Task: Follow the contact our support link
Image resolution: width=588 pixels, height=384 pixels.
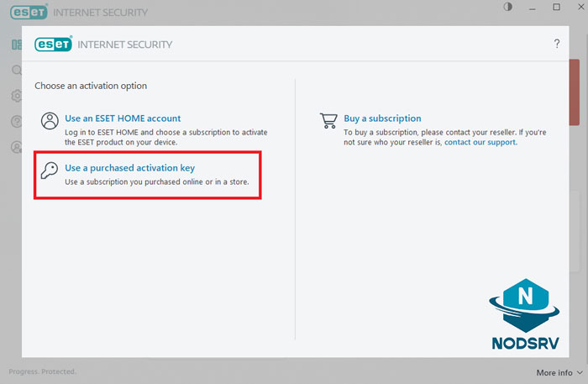Action: point(480,142)
